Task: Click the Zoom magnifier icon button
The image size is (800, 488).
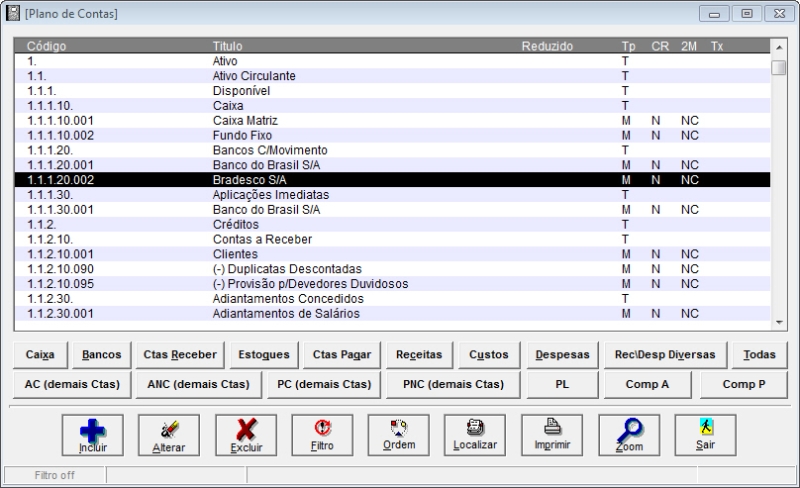Action: pyautogui.click(x=629, y=435)
